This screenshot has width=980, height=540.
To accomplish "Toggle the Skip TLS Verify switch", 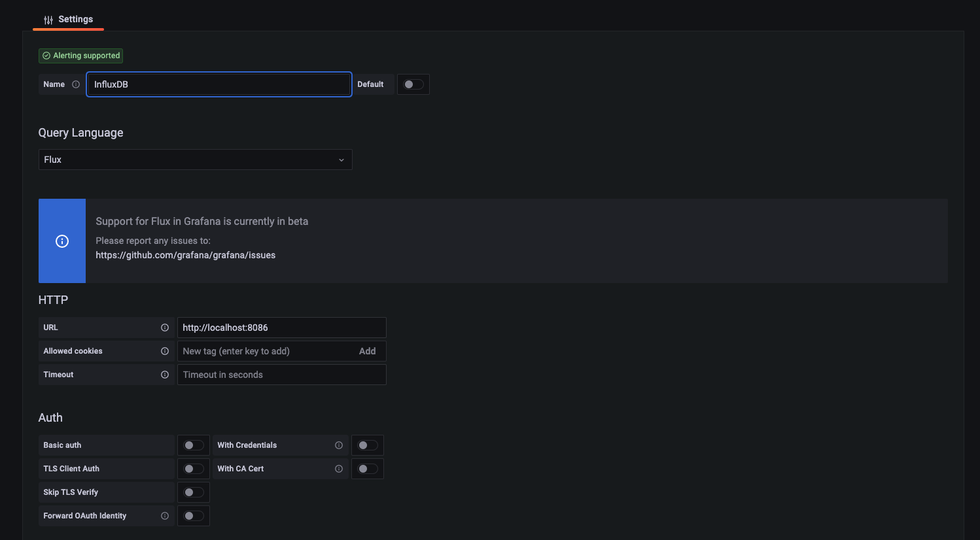I will [x=194, y=492].
